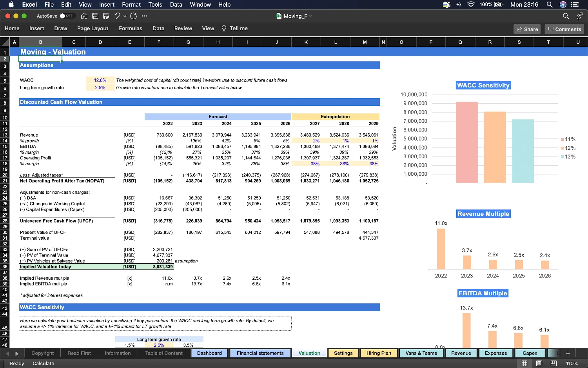The image size is (588, 368).
Task: Open the Format menu in menu bar
Action: [x=131, y=5]
